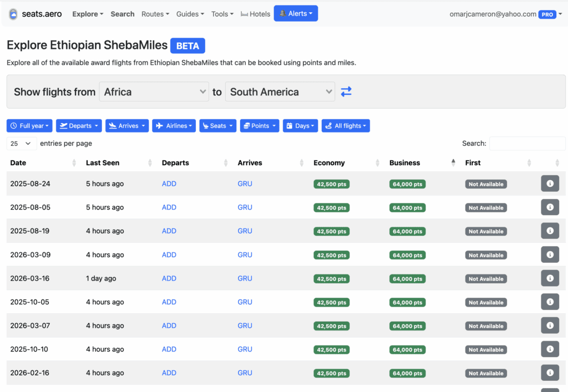Image resolution: width=568 pixels, height=392 pixels.
Task: Sort table by Date column arrows
Action: point(74,163)
